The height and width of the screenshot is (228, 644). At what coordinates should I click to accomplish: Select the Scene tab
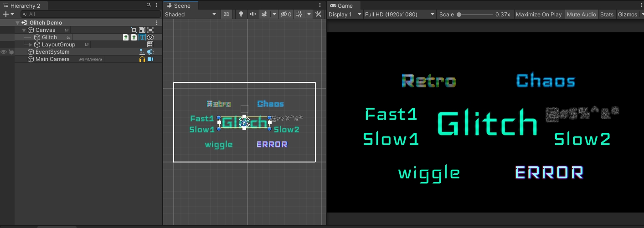181,5
